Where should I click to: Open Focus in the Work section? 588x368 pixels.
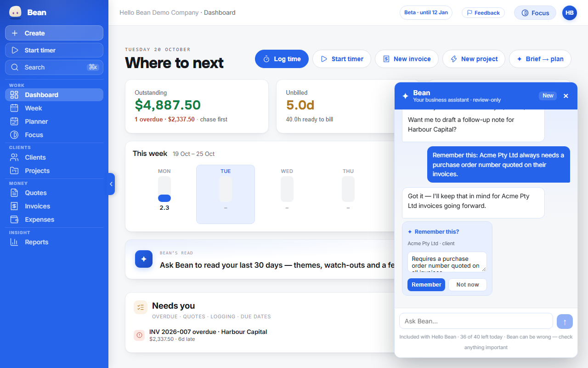pyautogui.click(x=54, y=135)
